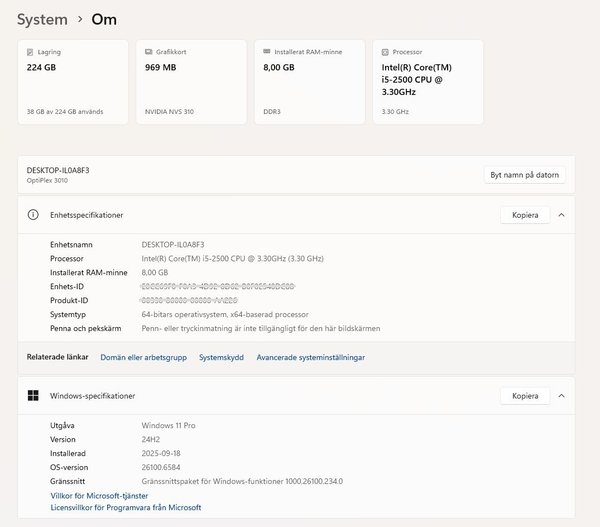The height and width of the screenshot is (527, 600).
Task: Click the Installerat RAM-minne icon
Action: 266,51
